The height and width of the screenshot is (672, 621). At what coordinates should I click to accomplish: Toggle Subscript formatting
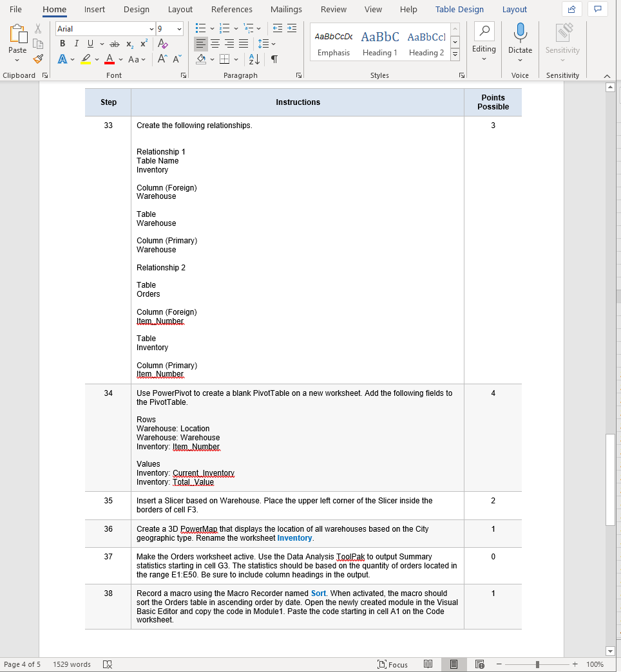pos(129,44)
